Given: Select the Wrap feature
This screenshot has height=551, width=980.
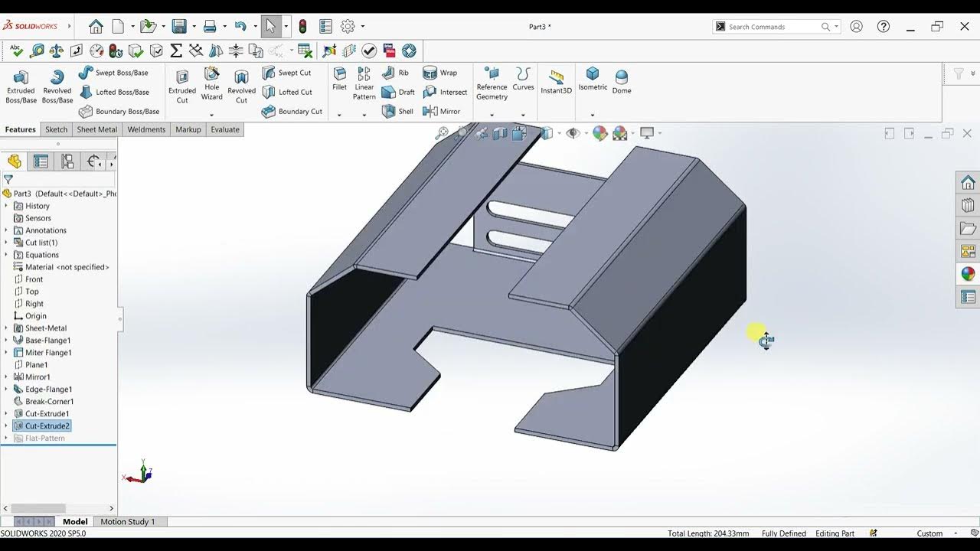Looking at the screenshot, I should click(x=440, y=73).
